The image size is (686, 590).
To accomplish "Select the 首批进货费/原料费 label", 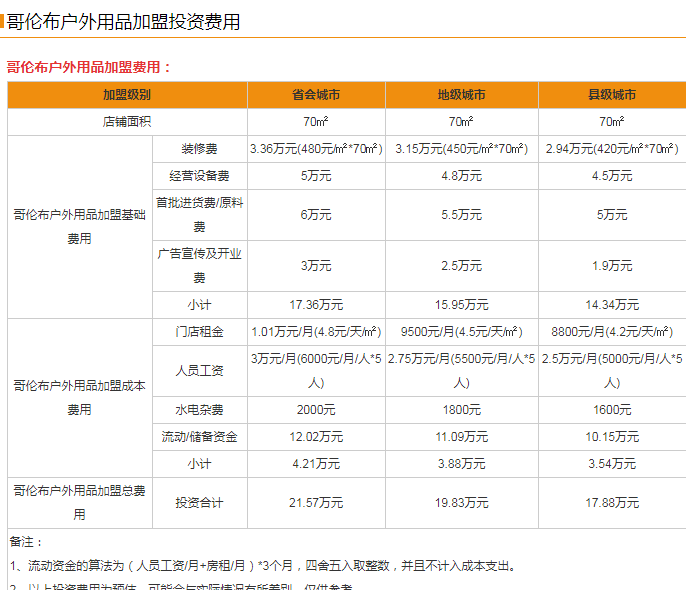I will 200,215.
